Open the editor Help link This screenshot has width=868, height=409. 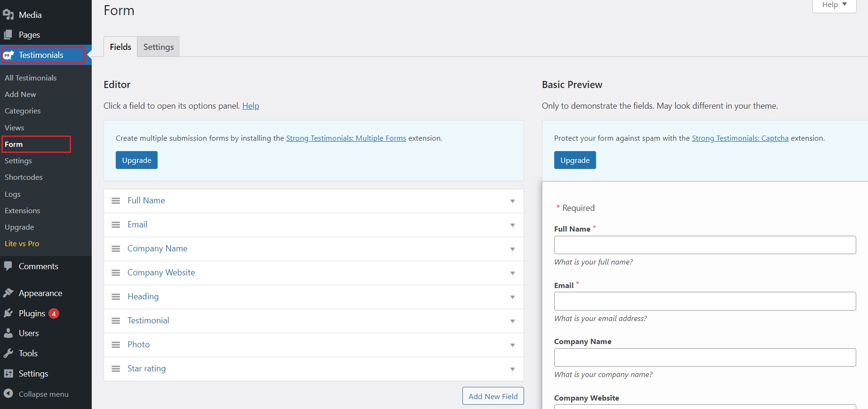click(251, 106)
